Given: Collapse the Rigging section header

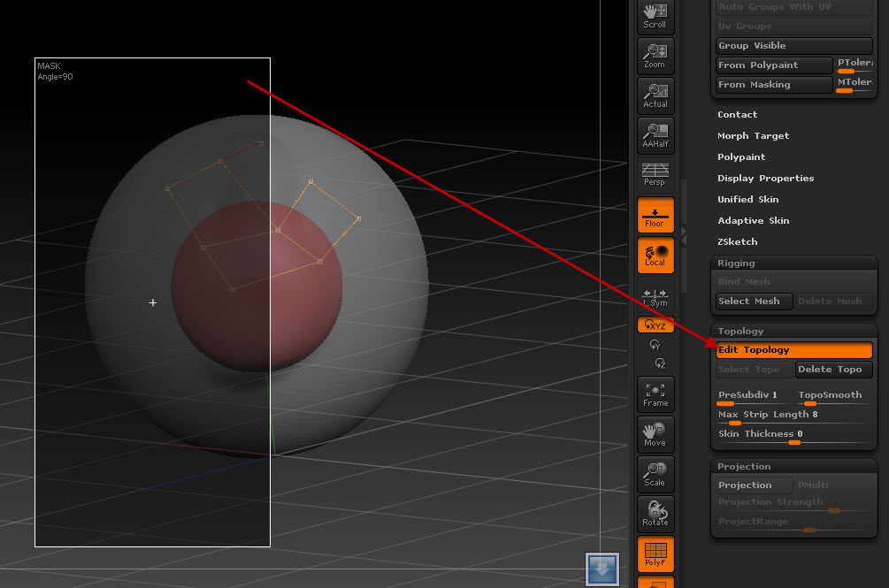Looking at the screenshot, I should tap(793, 263).
